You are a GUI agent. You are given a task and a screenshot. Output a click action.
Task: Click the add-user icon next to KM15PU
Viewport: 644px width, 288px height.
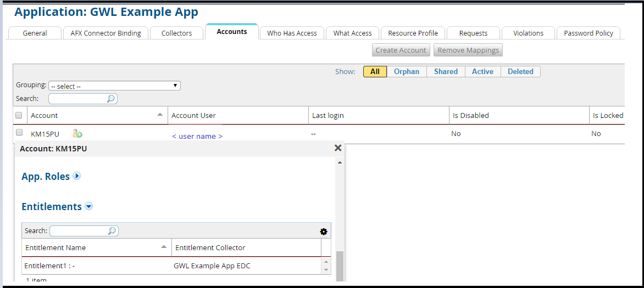click(77, 133)
